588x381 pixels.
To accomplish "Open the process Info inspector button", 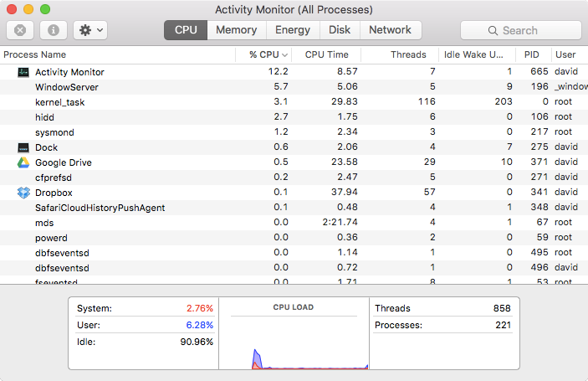I will pyautogui.click(x=54, y=30).
